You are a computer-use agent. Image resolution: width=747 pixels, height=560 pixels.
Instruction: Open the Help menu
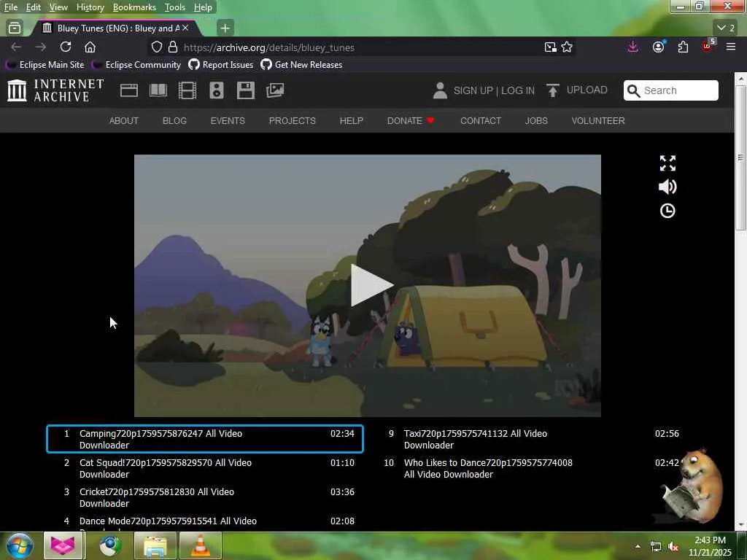(x=203, y=7)
